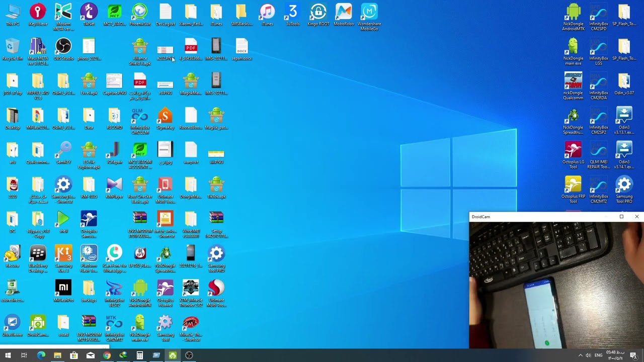This screenshot has width=644, height=362.
Task: Select the SigmaKey icon
Action: click(x=165, y=119)
